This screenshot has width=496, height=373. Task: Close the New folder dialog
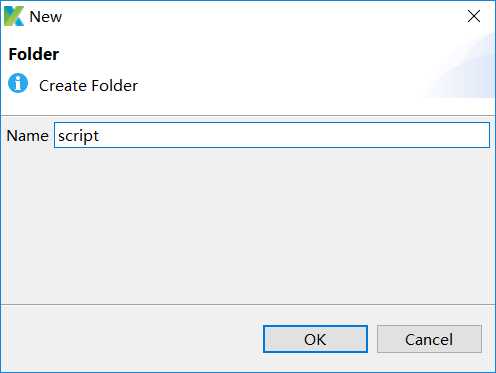coord(473,16)
